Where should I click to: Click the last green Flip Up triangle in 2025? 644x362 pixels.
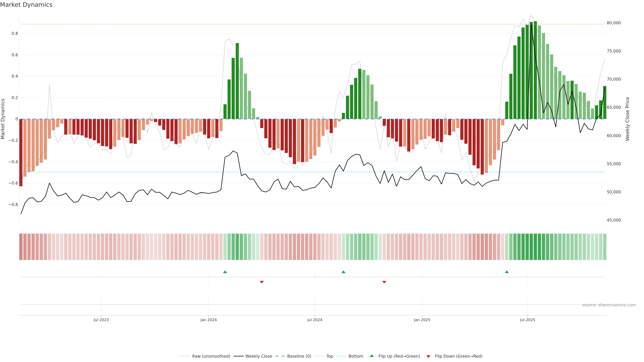pyautogui.click(x=506, y=272)
